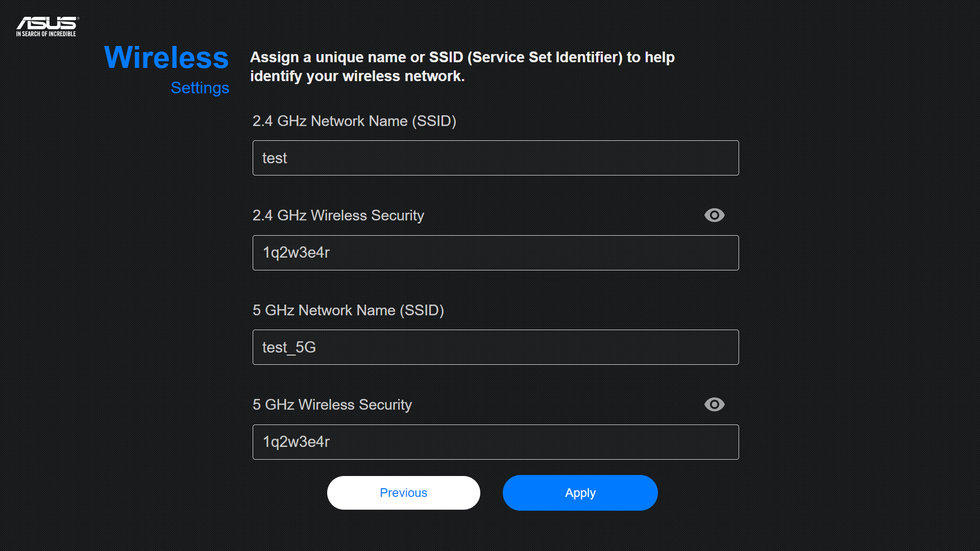
Task: Show the 2.4 GHz security password
Action: 714,215
